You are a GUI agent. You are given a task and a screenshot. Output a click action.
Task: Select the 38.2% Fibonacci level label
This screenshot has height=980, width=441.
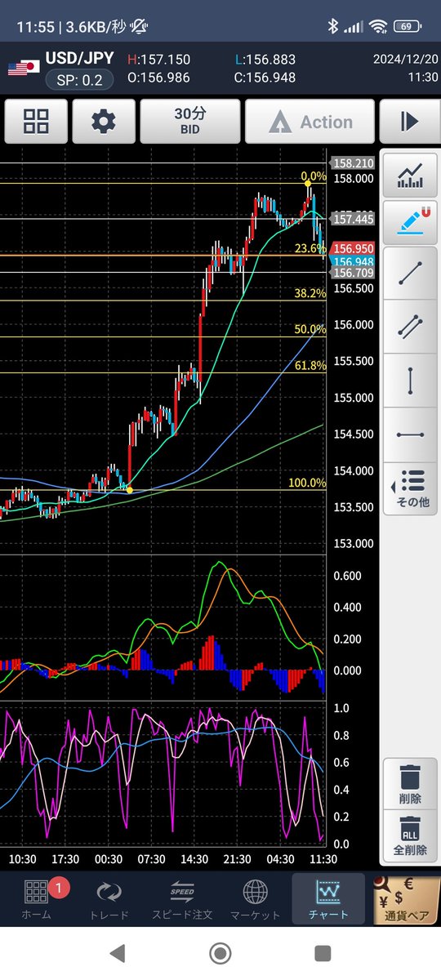point(310,292)
